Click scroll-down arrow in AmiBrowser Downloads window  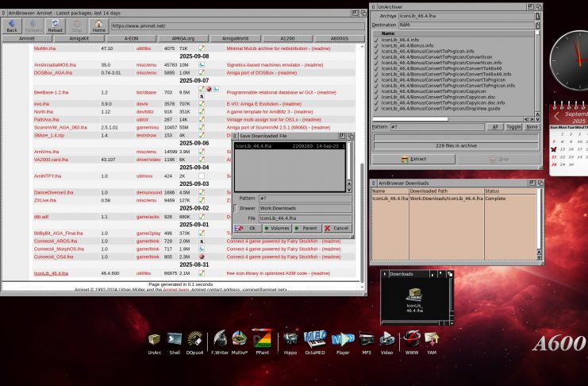pos(539,257)
